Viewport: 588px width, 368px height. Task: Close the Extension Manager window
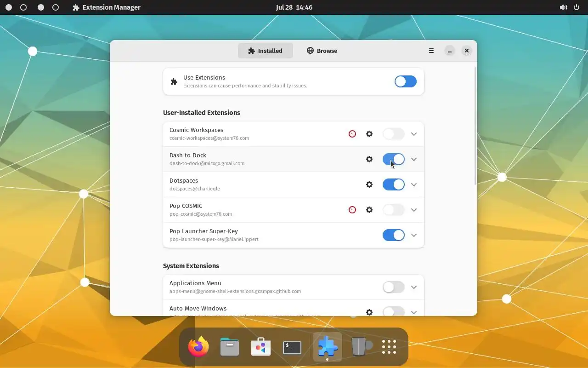(467, 51)
